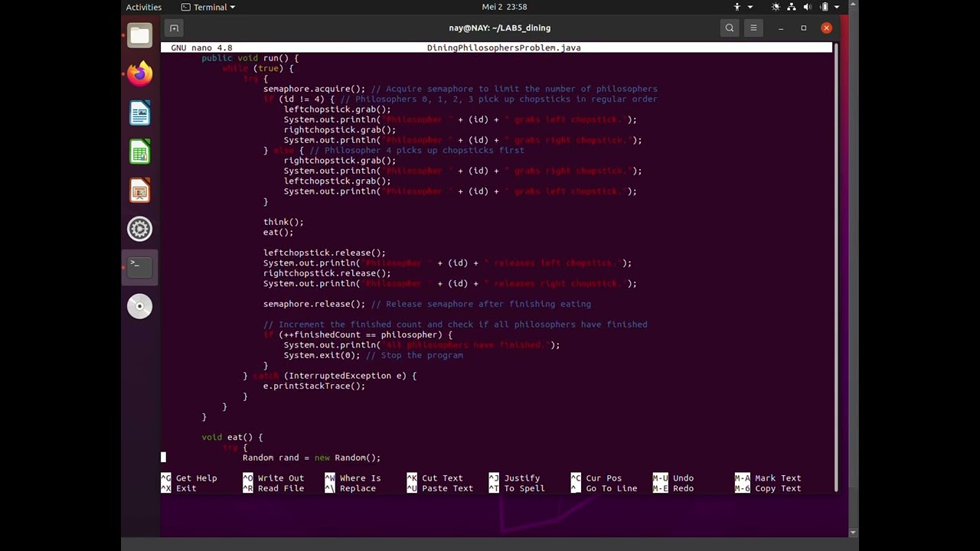Open a new terminal tab
Screen dimensions: 980x551
[174, 28]
